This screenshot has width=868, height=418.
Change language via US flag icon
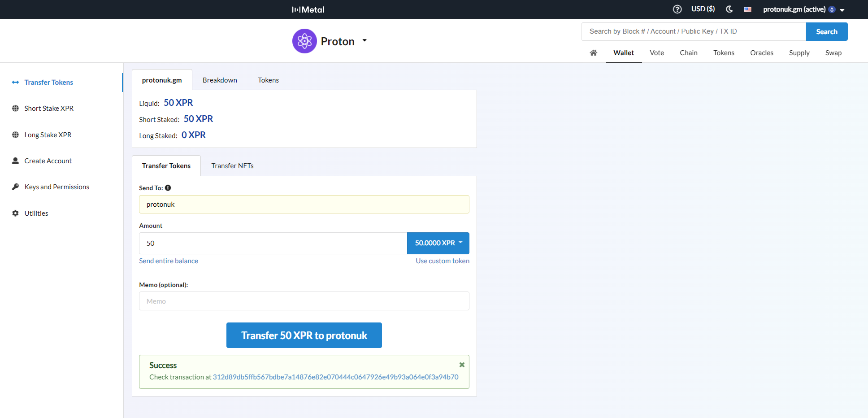(747, 9)
